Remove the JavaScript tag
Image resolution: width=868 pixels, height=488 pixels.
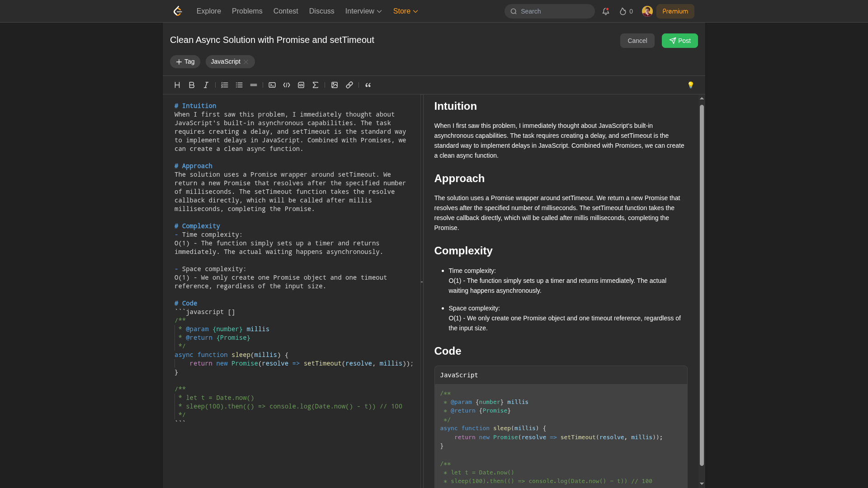tap(246, 62)
